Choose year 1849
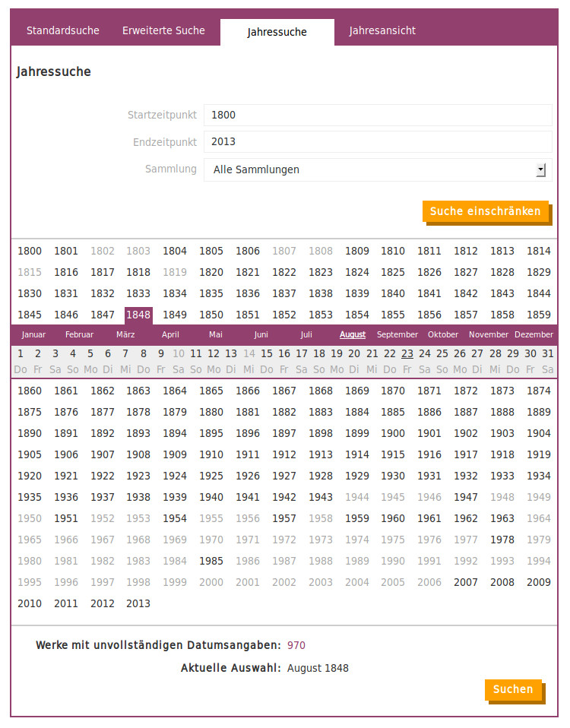The height and width of the screenshot is (728, 570). click(175, 315)
